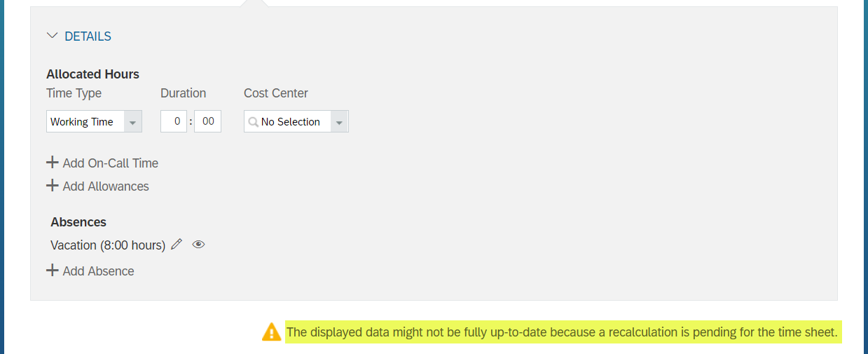This screenshot has height=354, width=868.
Task: View Vacation absence details with eye icon
Action: 198,245
